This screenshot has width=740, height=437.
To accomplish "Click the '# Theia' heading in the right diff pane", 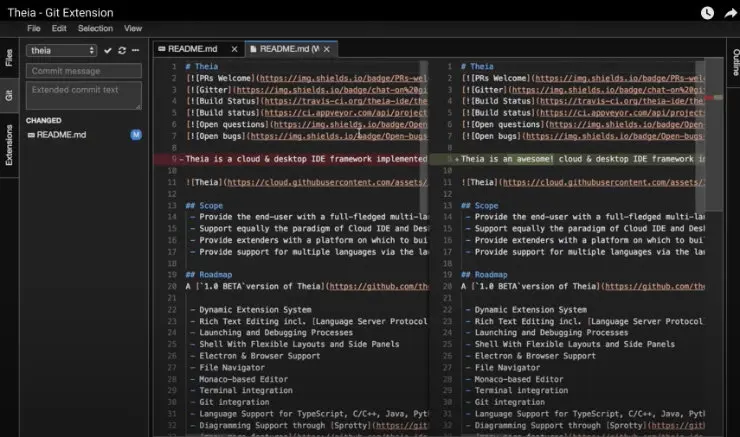I will [477, 67].
